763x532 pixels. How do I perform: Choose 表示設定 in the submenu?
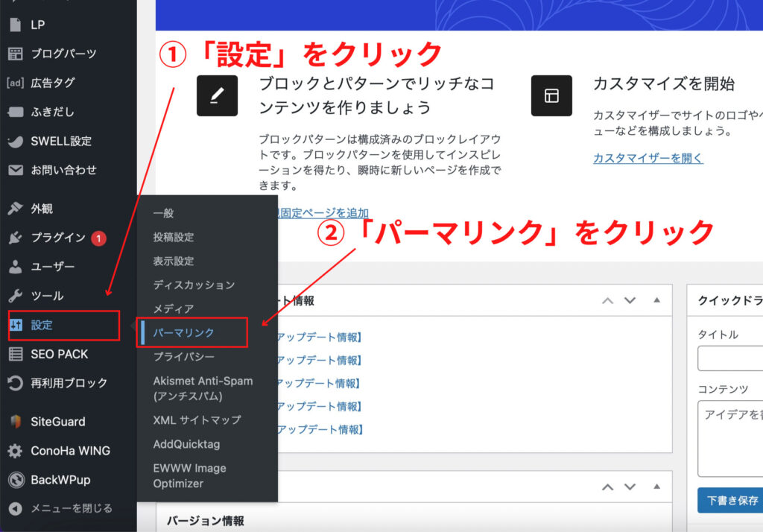coord(174,261)
